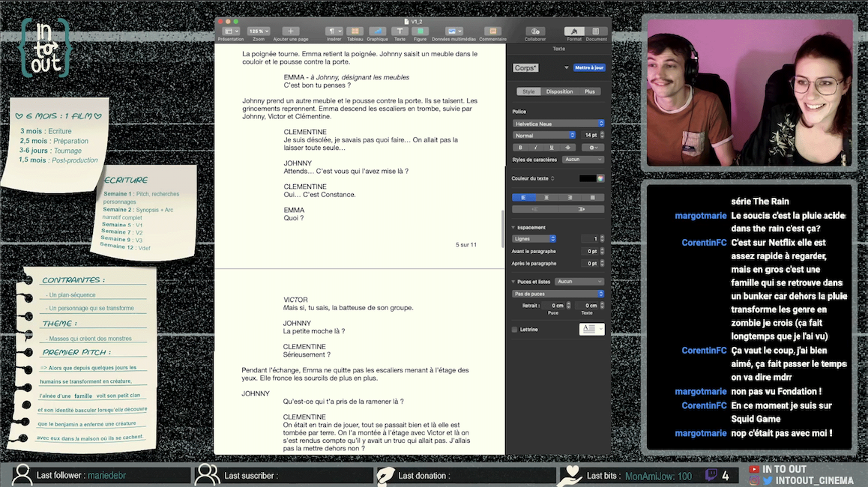Click username CorentinFC above Squid Game message
This screenshot has width=868, height=487.
point(704,405)
